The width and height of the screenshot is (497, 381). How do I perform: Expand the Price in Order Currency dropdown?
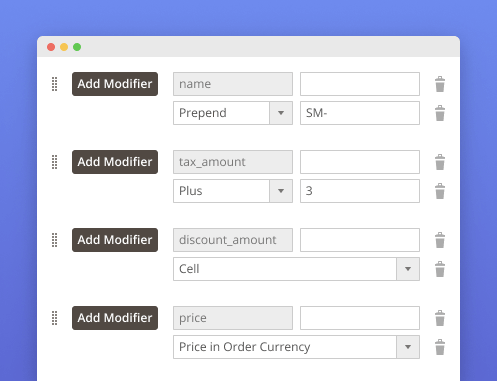[x=296, y=347]
